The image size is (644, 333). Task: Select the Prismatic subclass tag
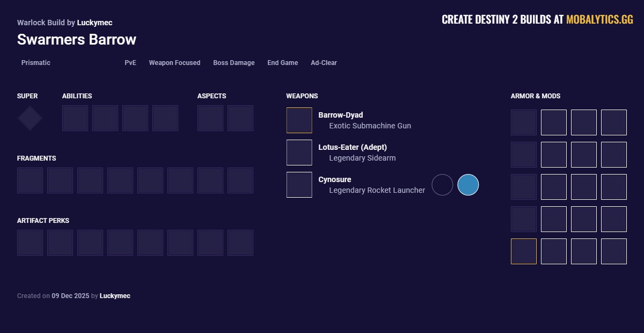(x=36, y=63)
